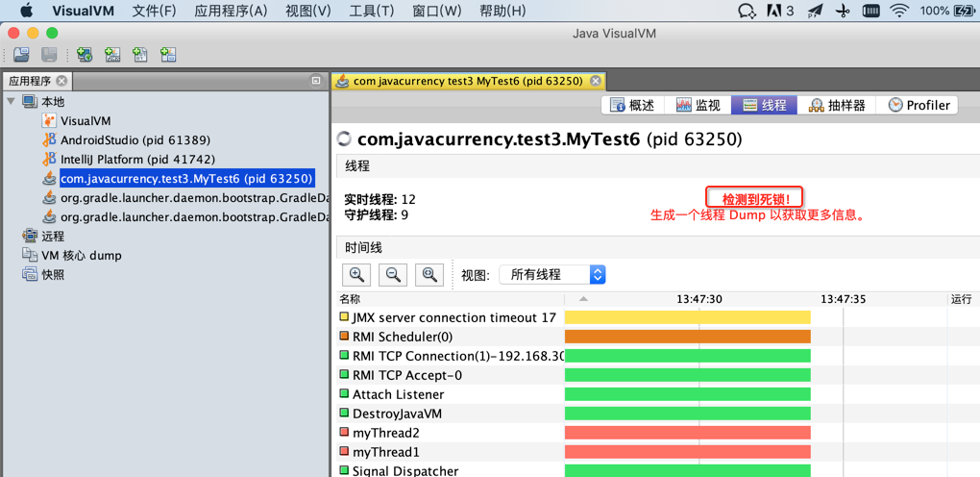Open the 应用程序(A) menu
980x477 pixels.
(x=231, y=11)
